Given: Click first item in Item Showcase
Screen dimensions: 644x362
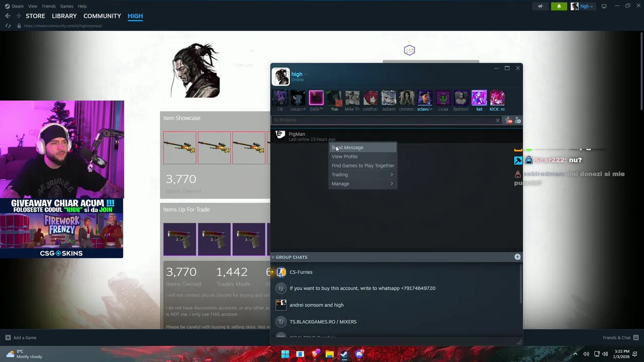Looking at the screenshot, I should [x=180, y=148].
